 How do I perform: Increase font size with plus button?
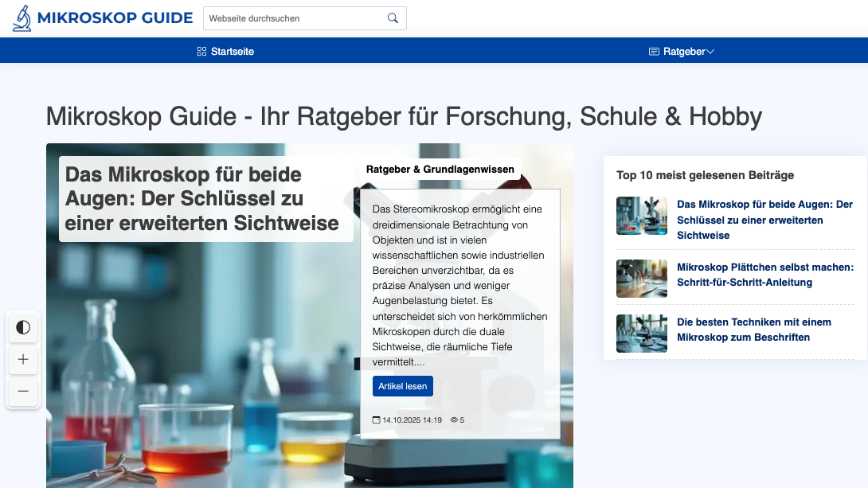point(23,359)
